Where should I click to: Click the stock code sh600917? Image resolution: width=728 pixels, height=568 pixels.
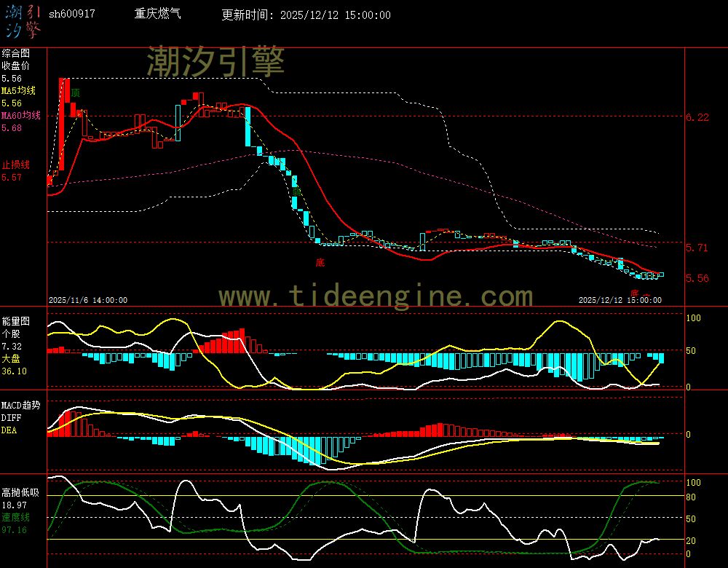coord(71,15)
